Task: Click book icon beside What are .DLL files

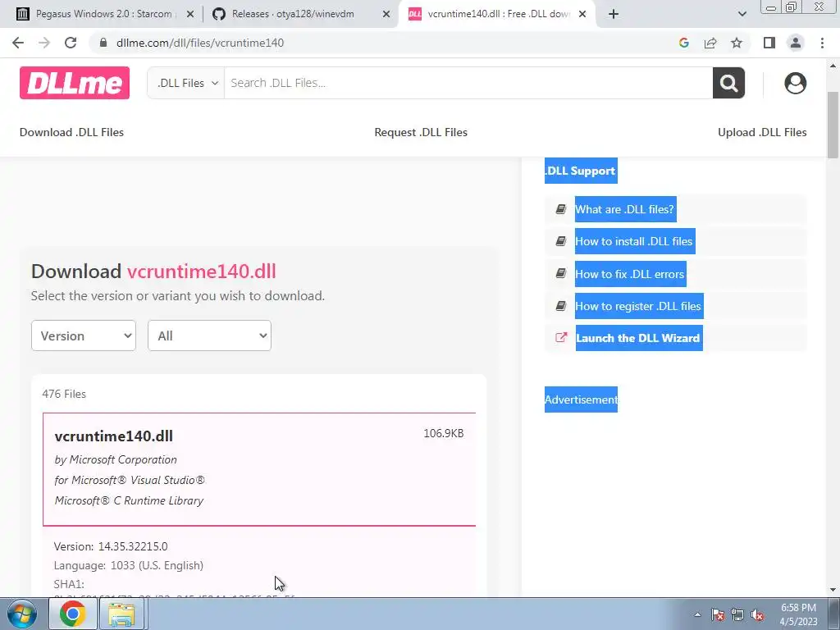Action: [x=561, y=209]
